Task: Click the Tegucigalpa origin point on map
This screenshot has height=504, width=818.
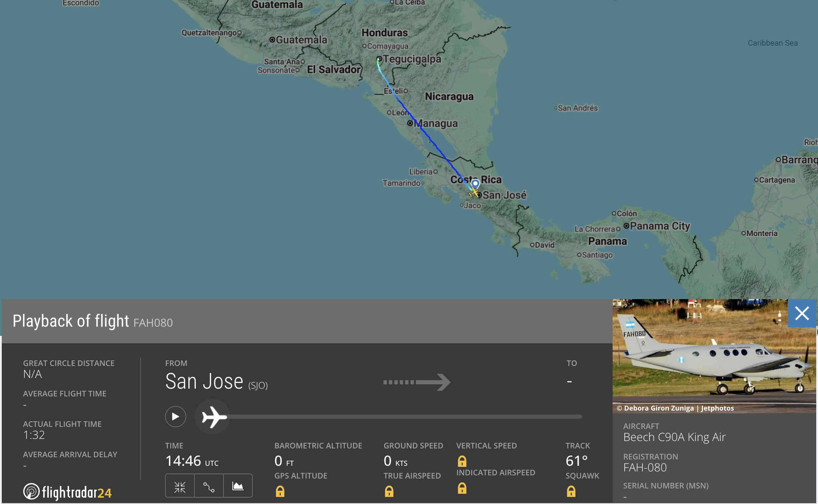Action: point(379,59)
